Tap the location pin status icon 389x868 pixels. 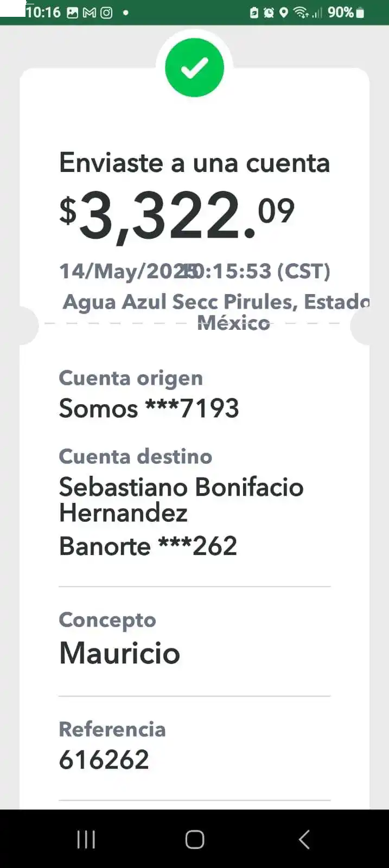pyautogui.click(x=283, y=12)
